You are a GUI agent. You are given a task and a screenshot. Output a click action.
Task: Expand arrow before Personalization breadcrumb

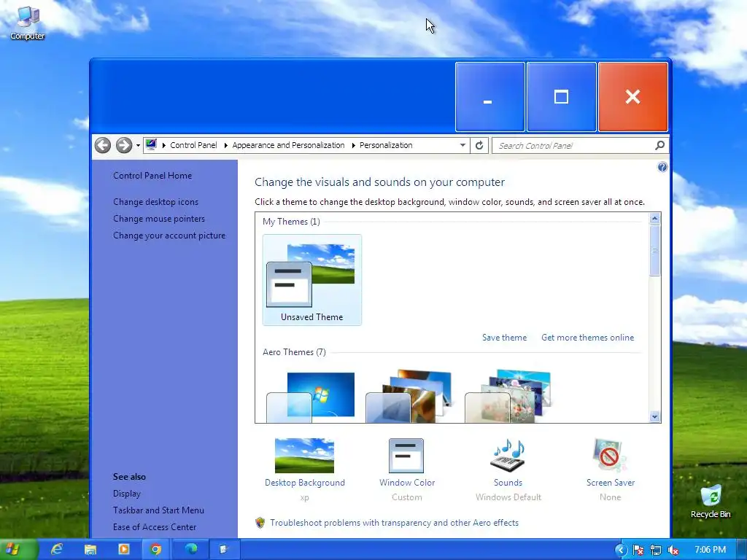pos(354,145)
